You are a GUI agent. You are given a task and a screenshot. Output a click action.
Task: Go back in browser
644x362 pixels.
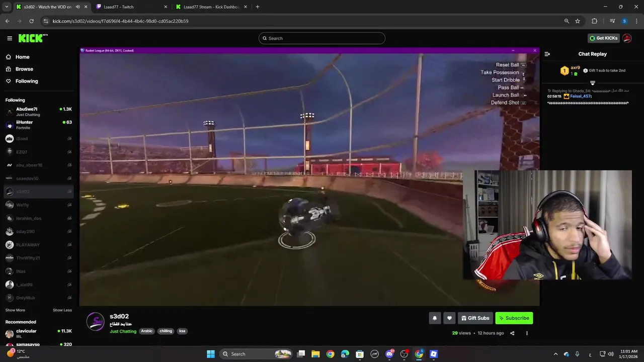coord(7,21)
